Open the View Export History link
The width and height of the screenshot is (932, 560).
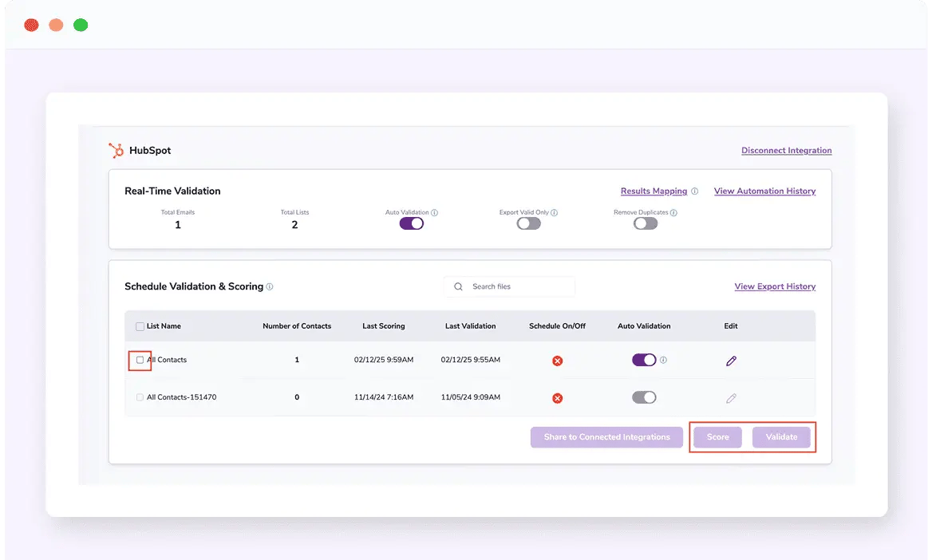pos(775,286)
